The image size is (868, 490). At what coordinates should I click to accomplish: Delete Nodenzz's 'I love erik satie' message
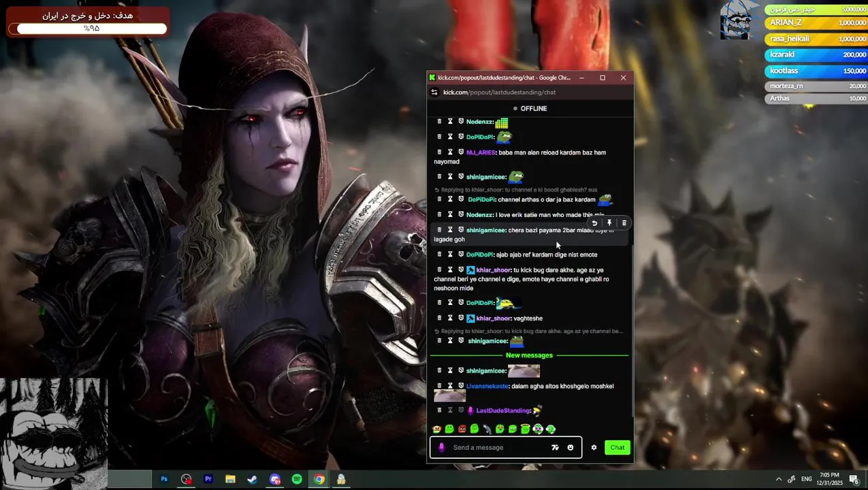click(x=439, y=215)
